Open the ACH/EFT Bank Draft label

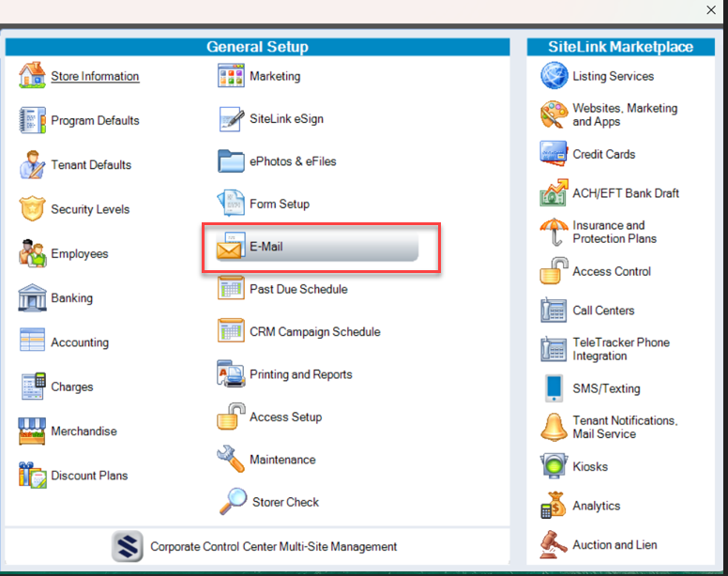pyautogui.click(x=626, y=193)
